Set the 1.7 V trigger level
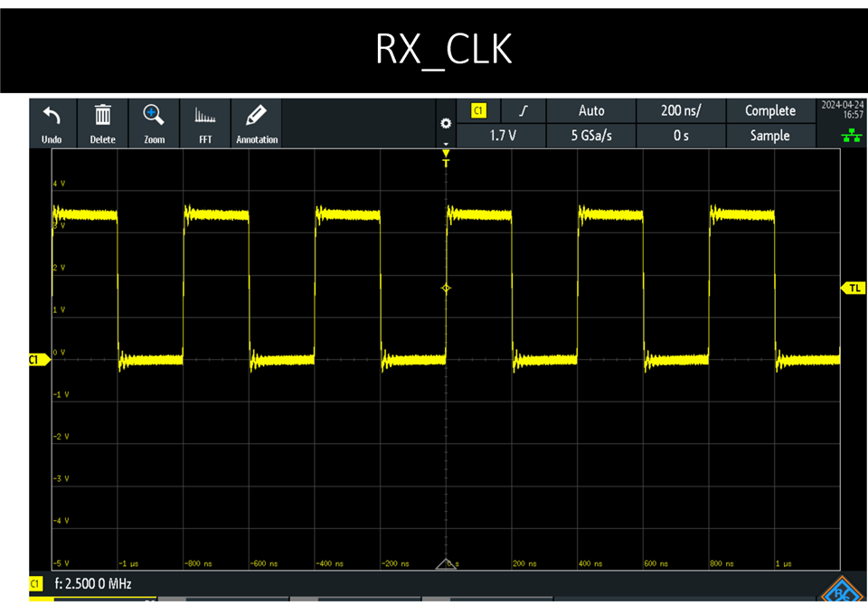The image size is (868, 605). tap(502, 136)
